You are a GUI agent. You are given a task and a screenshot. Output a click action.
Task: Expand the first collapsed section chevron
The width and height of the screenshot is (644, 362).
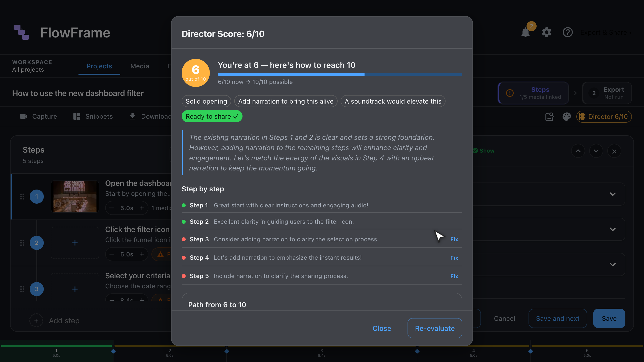coord(613,194)
